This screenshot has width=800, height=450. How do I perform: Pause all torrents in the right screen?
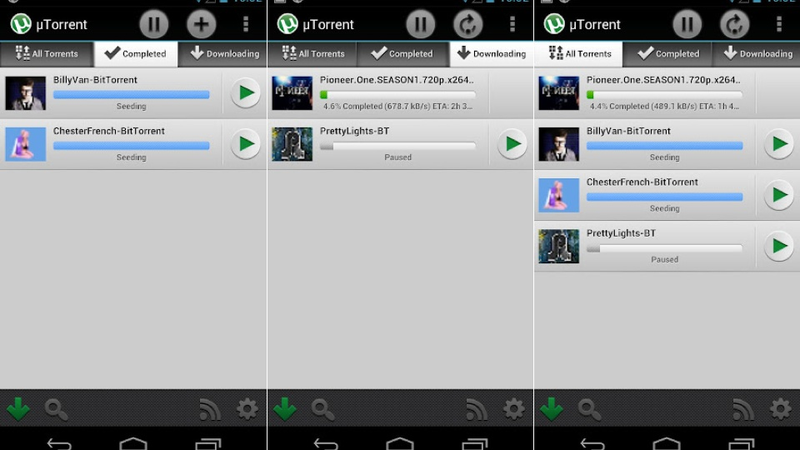(687, 24)
